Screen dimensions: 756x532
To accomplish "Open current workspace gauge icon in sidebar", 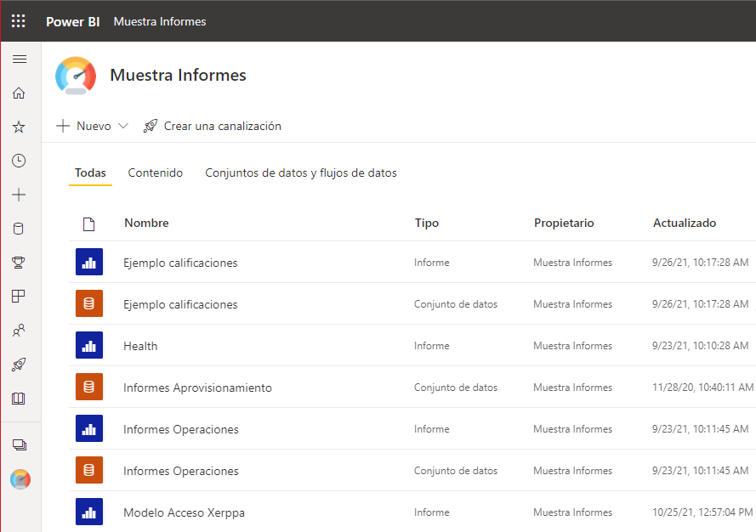I will coord(20,479).
